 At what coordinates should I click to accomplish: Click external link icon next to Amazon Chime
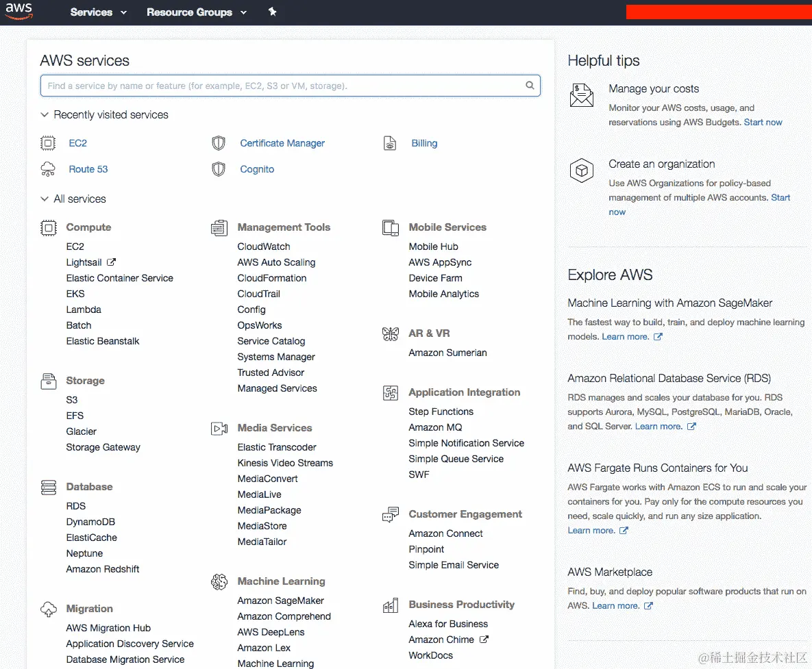[x=484, y=640]
